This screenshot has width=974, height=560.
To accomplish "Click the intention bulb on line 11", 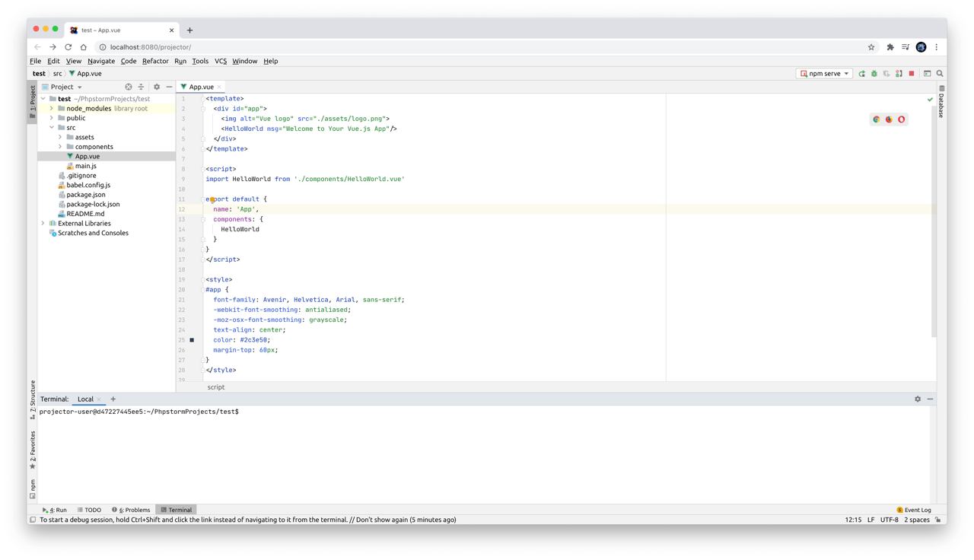I will tap(212, 199).
